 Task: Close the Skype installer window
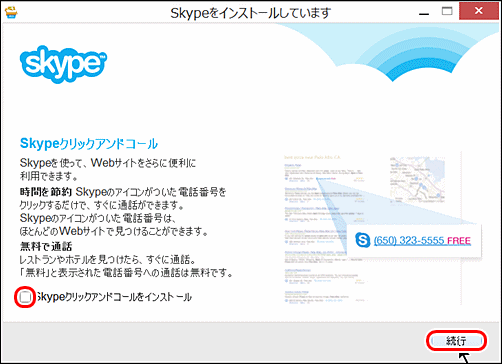[479, 11]
